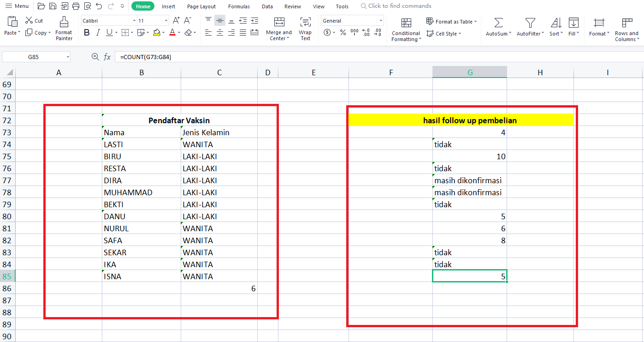Apply the red font color
Screen dimensions: 644x342
click(x=172, y=33)
